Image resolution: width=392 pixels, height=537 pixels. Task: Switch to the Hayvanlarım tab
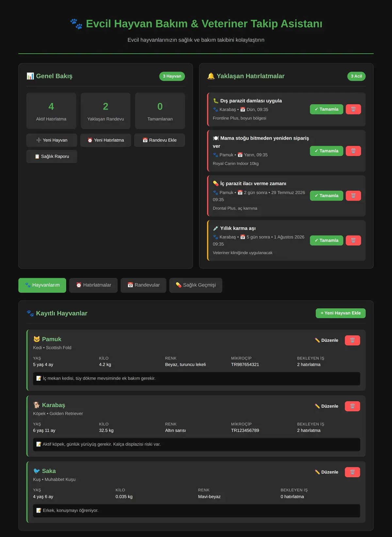(42, 285)
